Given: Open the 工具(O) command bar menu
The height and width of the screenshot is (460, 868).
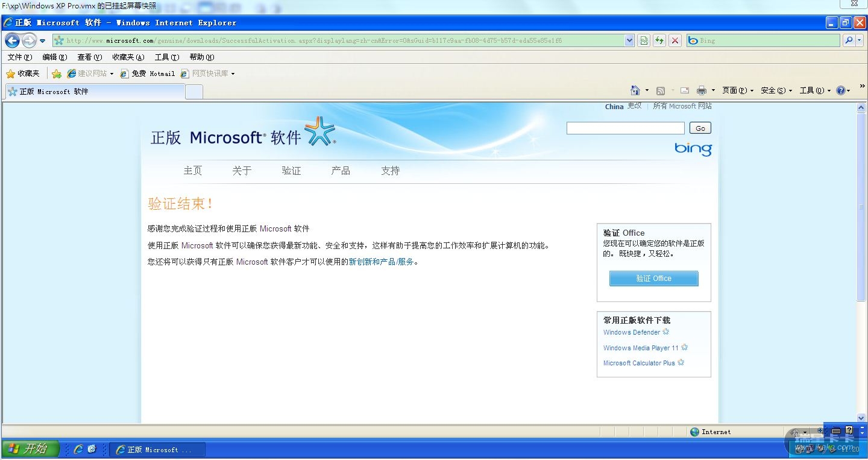Looking at the screenshot, I should pos(816,90).
